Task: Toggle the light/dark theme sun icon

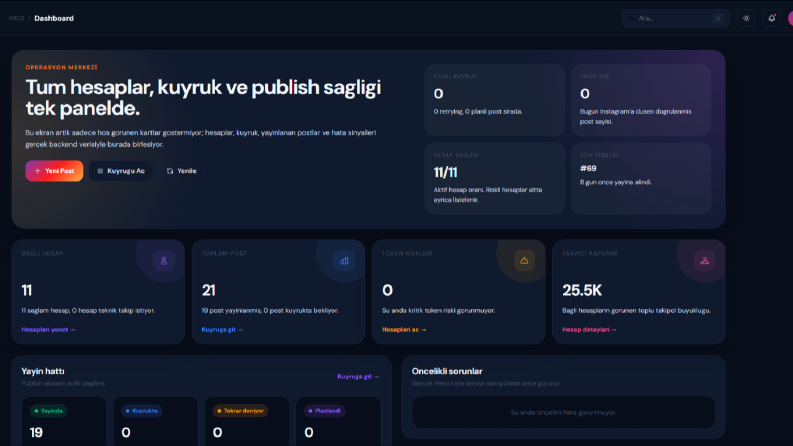Action: (746, 18)
